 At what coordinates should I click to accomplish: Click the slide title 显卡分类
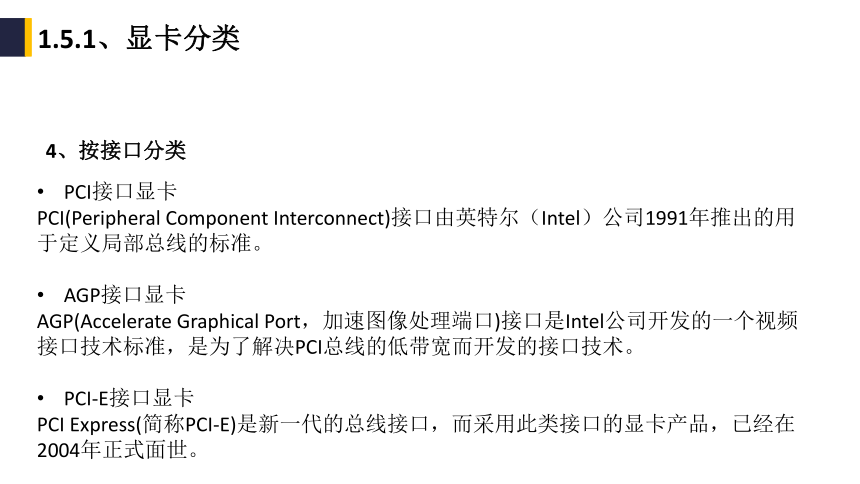(x=183, y=38)
